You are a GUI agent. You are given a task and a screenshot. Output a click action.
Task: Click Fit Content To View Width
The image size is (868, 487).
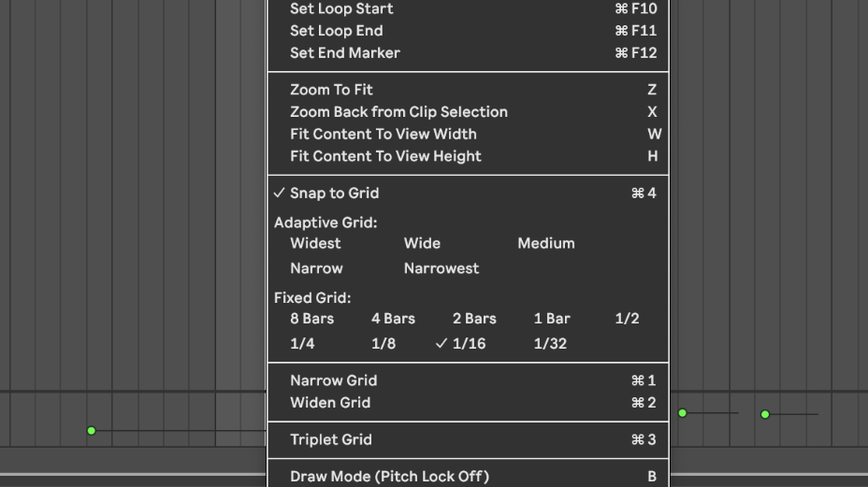pyautogui.click(x=383, y=135)
